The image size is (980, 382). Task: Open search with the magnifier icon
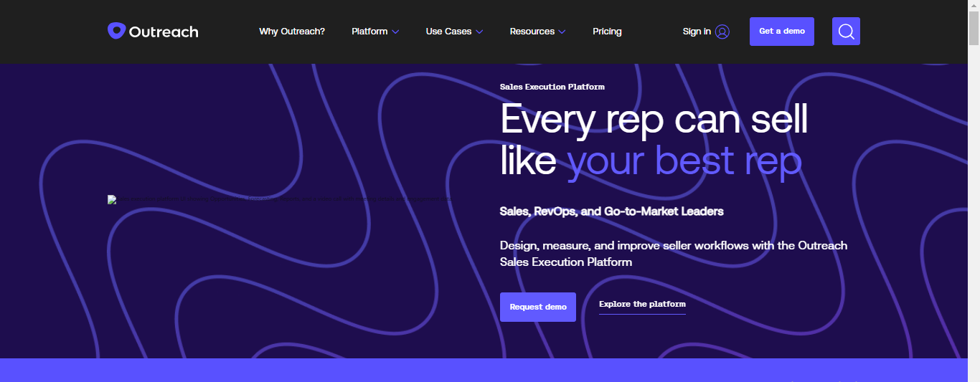[846, 32]
